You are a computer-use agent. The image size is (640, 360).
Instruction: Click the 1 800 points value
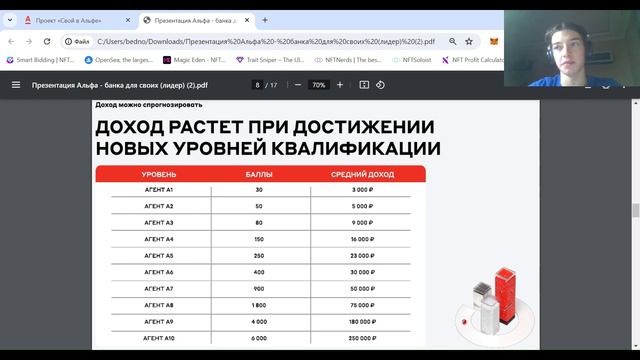pos(259,305)
